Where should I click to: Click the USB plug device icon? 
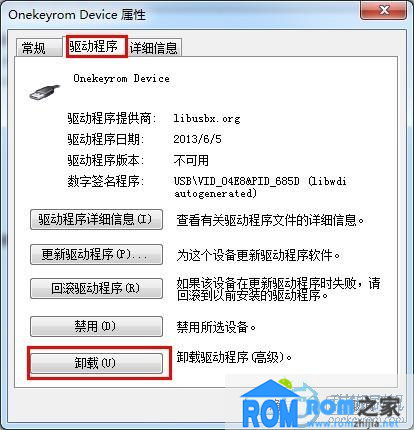click(44, 92)
